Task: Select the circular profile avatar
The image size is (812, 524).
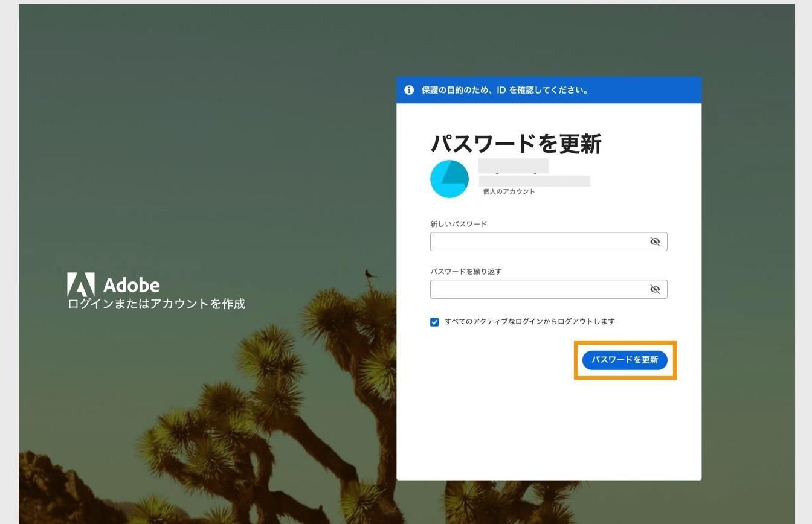Action: coord(448,179)
